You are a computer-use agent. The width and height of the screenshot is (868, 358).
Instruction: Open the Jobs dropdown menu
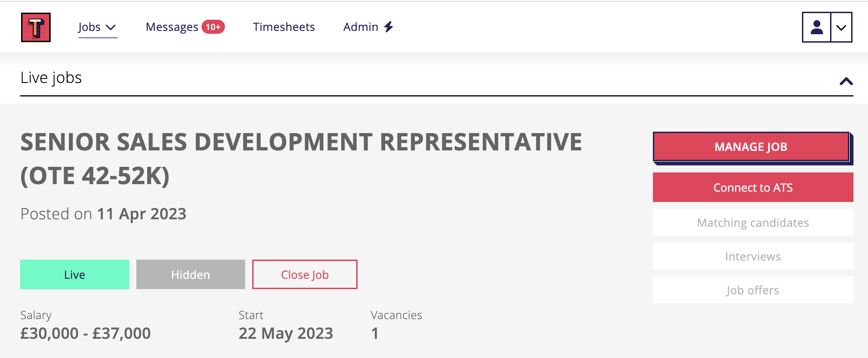pyautogui.click(x=97, y=27)
